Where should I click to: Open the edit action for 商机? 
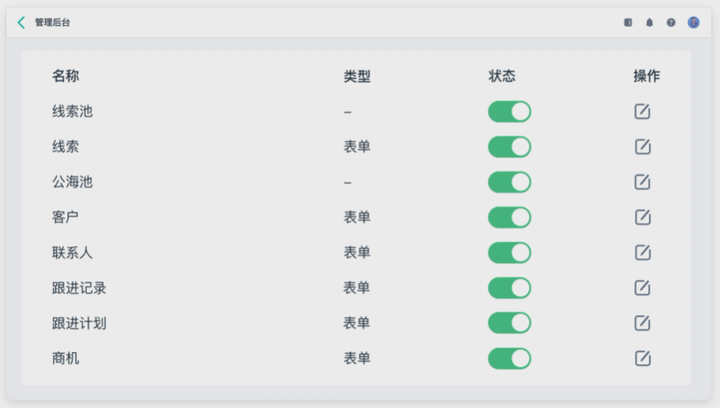[x=642, y=358]
